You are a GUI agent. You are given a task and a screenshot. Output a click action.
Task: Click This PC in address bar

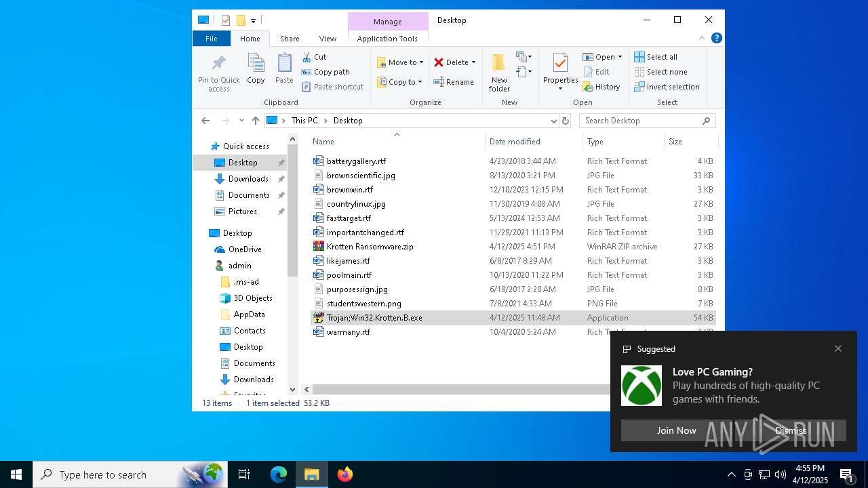click(x=304, y=121)
